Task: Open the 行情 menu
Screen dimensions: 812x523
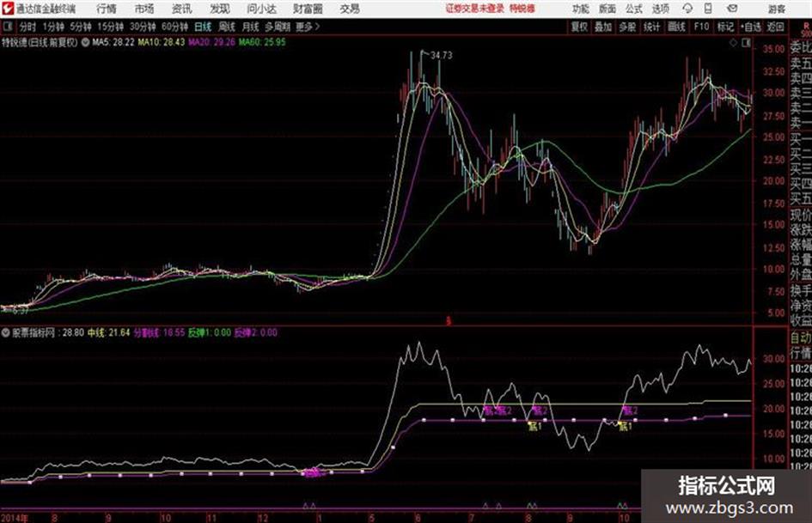Action: (107, 9)
